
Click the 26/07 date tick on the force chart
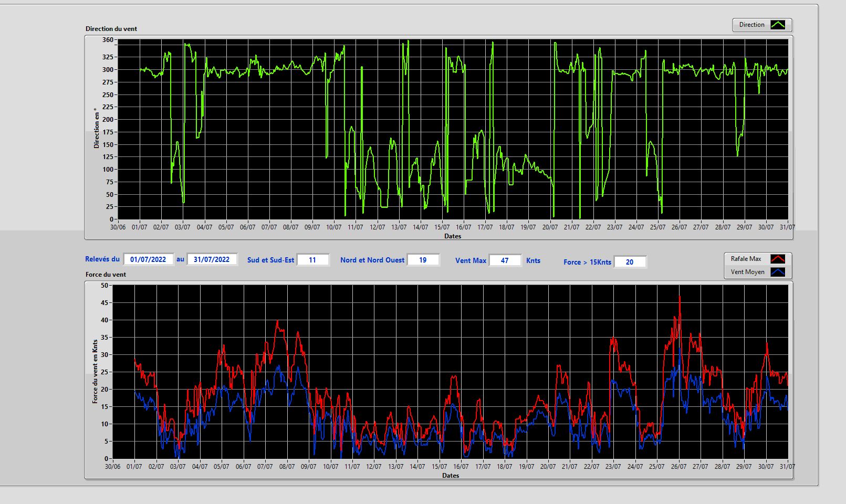(x=678, y=467)
